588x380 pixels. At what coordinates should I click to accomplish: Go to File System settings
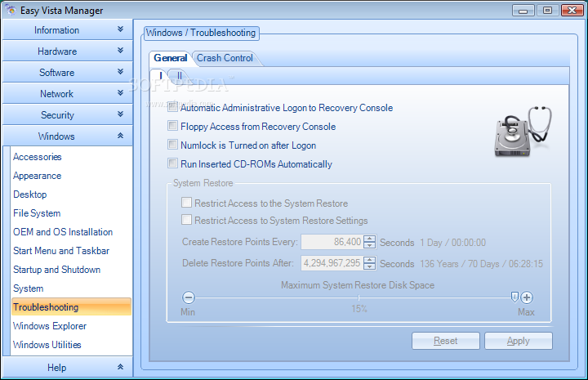click(37, 213)
